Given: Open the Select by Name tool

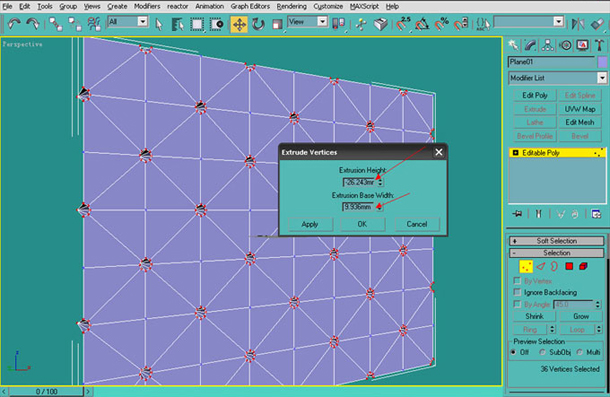Looking at the screenshot, I should coord(177,24).
